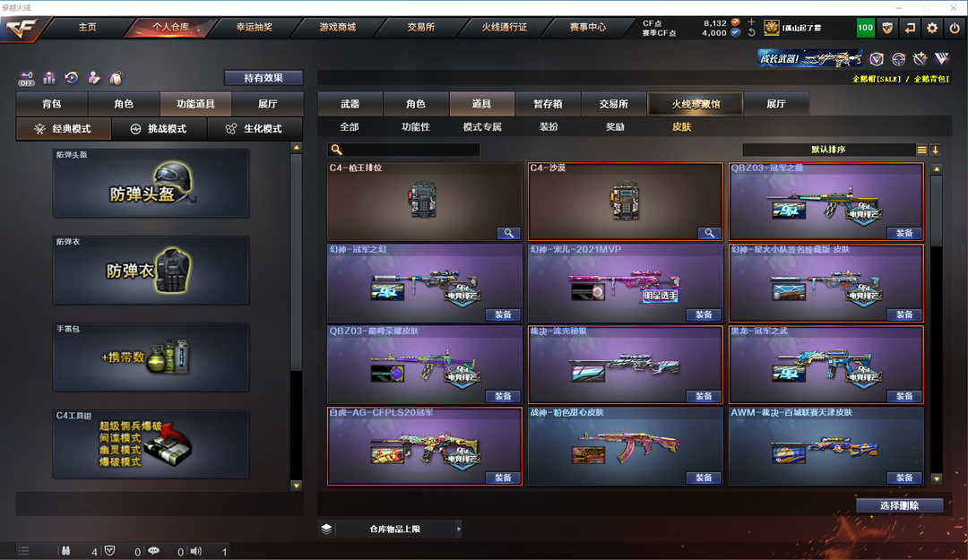Viewport: 968px width, 560px height.
Task: Click the replay history icon
Action: [72, 78]
